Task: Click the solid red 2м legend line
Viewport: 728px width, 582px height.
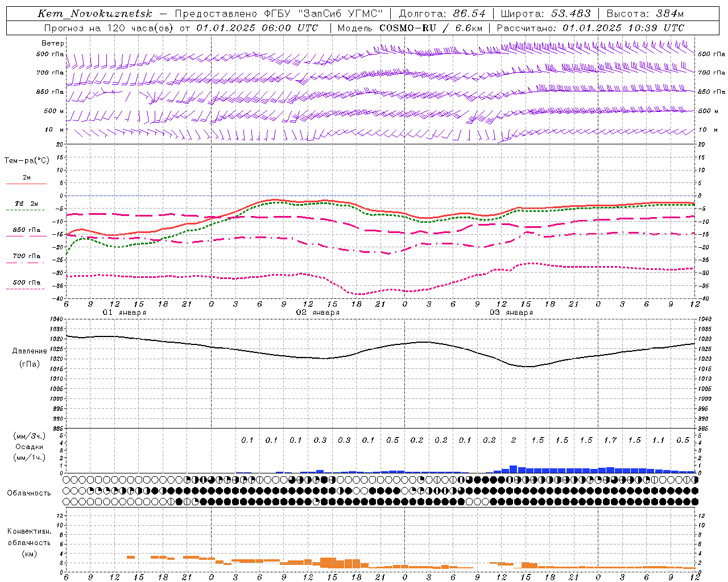Action: [x=26, y=184]
